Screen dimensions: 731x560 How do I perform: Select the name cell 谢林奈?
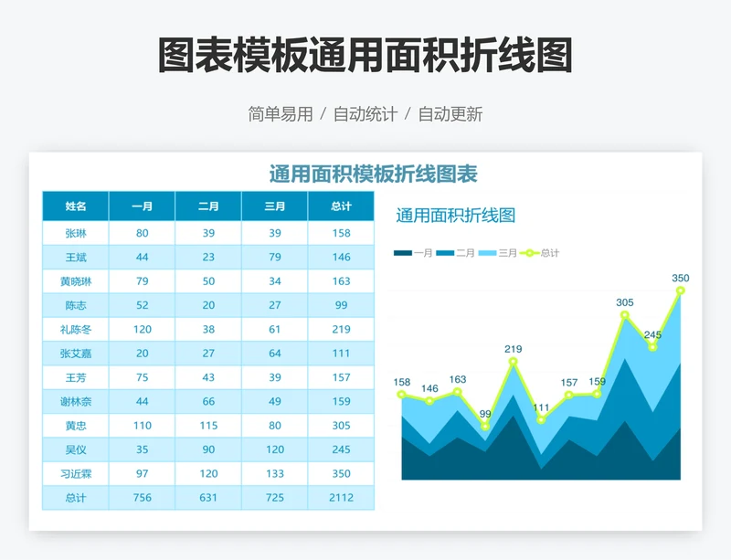pos(76,401)
